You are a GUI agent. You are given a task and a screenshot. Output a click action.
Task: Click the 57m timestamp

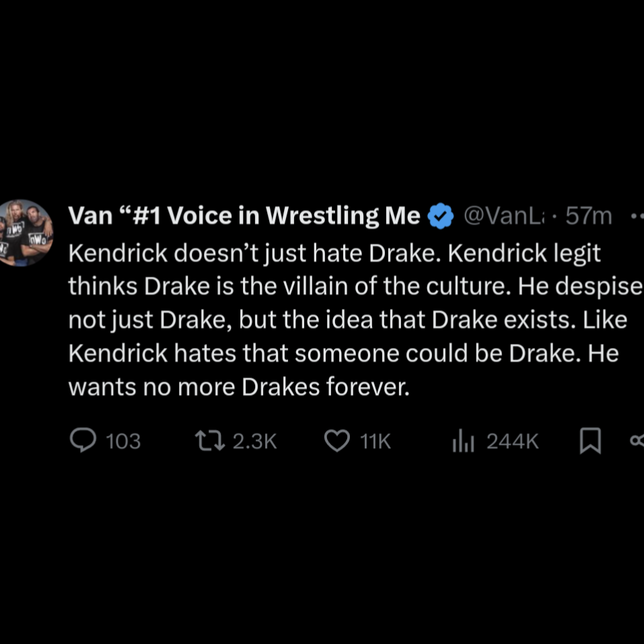589,216
